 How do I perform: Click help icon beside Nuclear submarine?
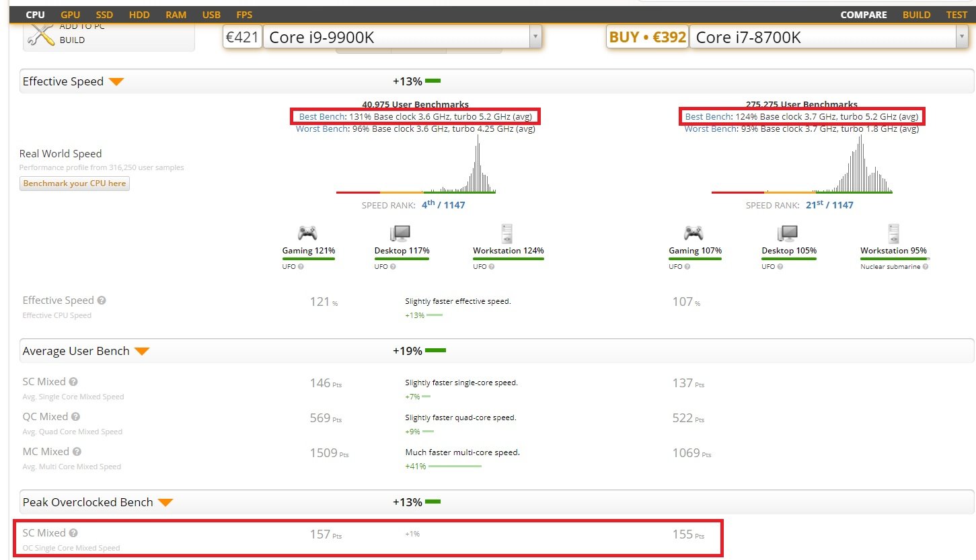click(926, 267)
